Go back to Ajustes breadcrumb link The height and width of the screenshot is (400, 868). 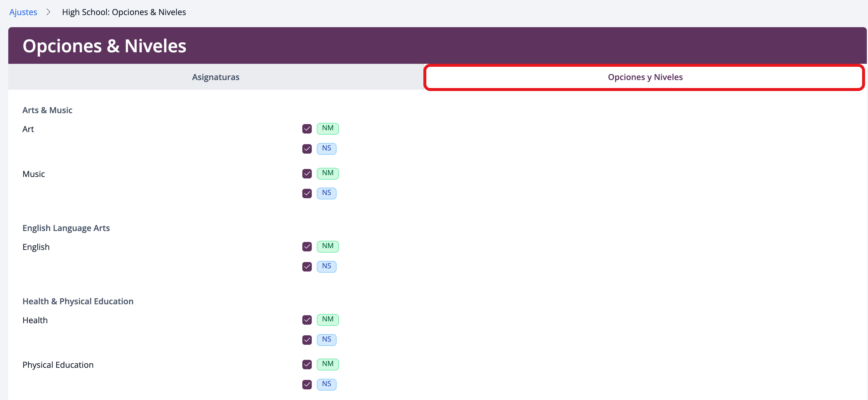(x=23, y=12)
